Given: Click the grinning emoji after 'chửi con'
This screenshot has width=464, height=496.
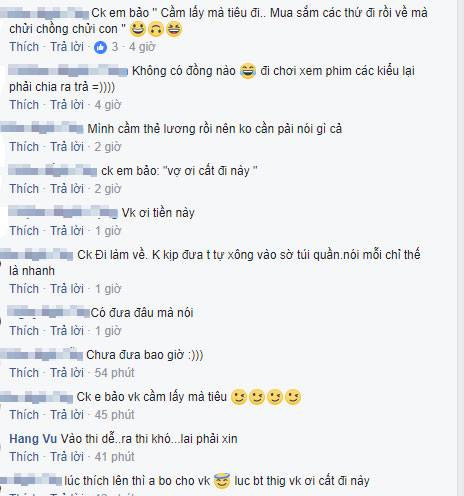Looking at the screenshot, I should (138, 29).
